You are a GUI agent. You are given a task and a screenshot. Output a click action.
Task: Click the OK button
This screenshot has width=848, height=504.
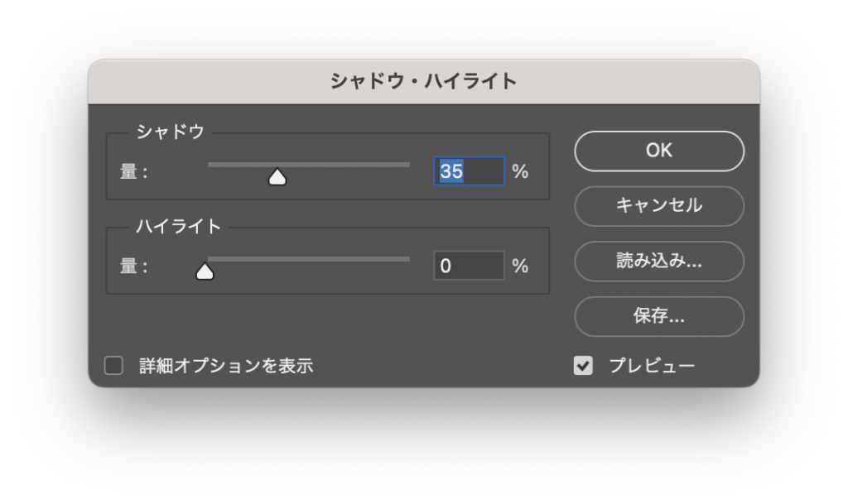point(658,151)
